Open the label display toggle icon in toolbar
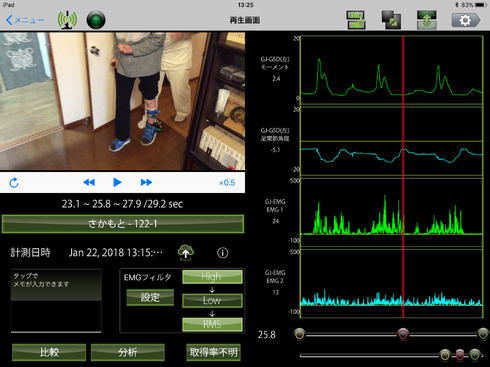Image resolution: width=490 pixels, height=367 pixels. tap(356, 20)
